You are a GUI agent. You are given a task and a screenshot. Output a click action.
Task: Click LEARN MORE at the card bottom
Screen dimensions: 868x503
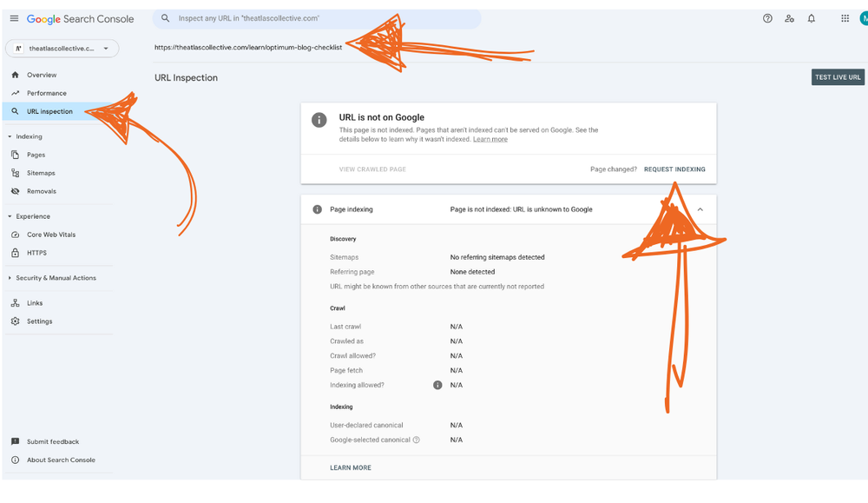point(351,467)
